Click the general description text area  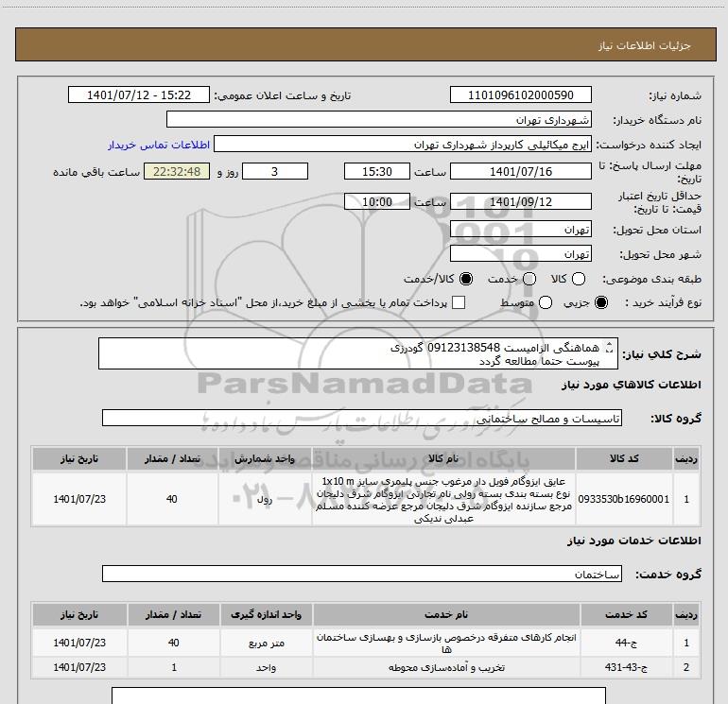tap(358, 353)
